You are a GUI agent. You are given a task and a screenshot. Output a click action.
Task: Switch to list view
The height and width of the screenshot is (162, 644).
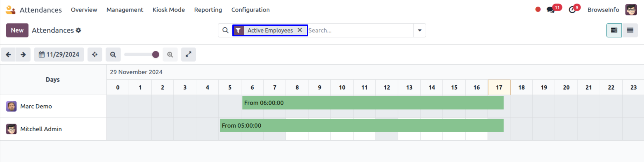(x=630, y=30)
